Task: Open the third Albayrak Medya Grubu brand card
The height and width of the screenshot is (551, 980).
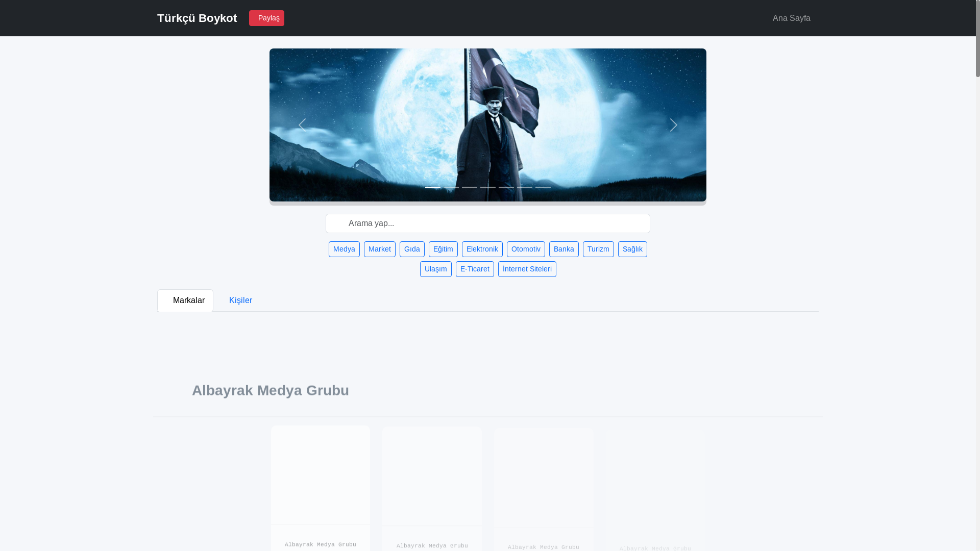Action: tap(544, 490)
